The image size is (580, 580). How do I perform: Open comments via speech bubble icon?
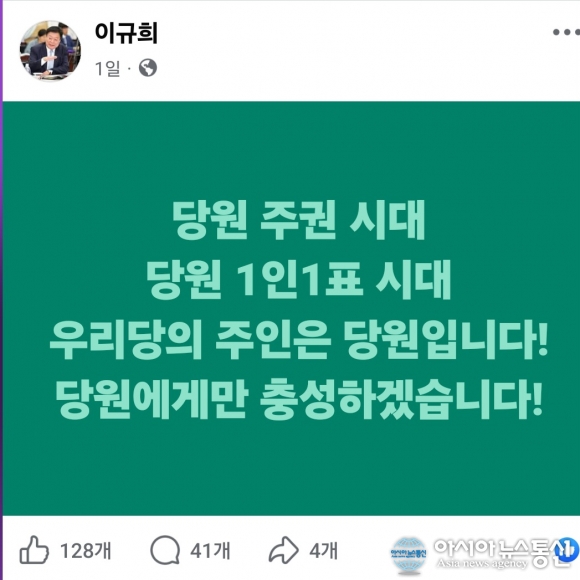click(165, 550)
